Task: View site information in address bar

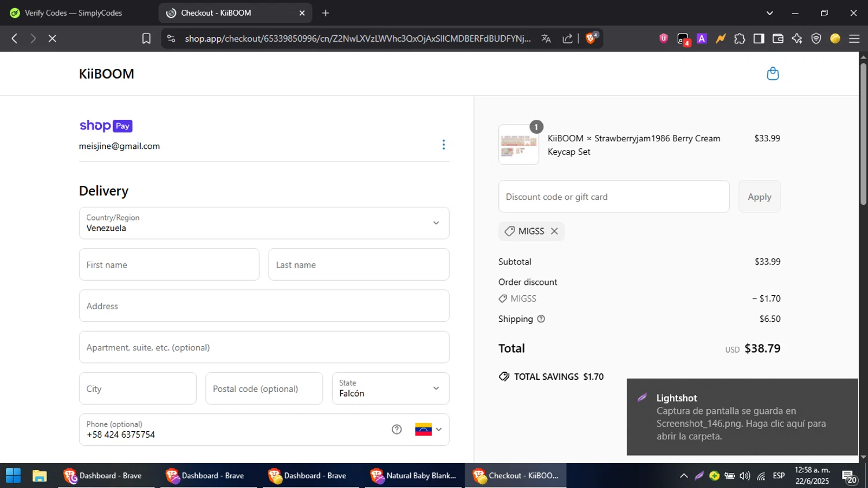Action: pos(171,38)
